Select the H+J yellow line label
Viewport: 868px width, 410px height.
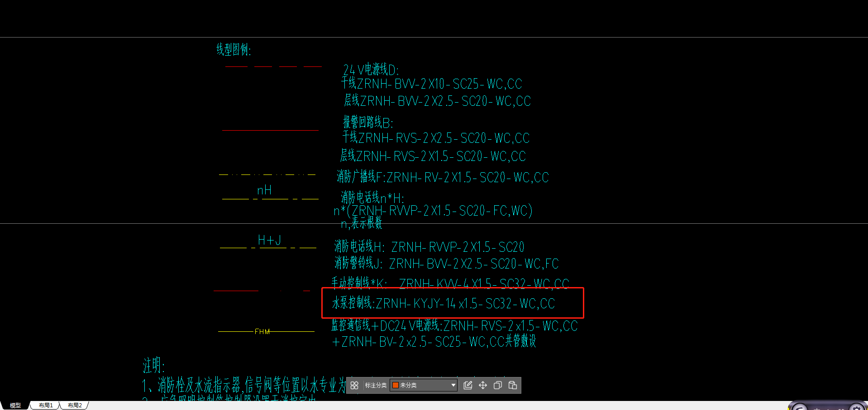[269, 240]
